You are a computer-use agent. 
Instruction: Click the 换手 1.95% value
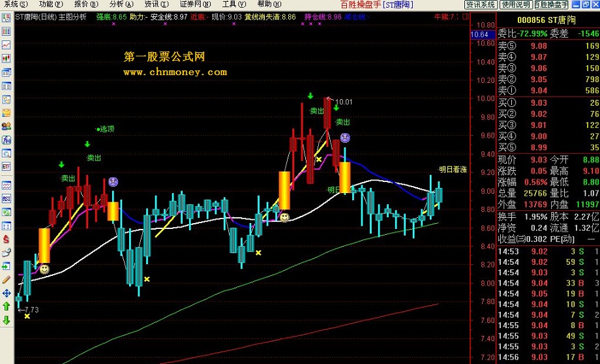(x=535, y=217)
